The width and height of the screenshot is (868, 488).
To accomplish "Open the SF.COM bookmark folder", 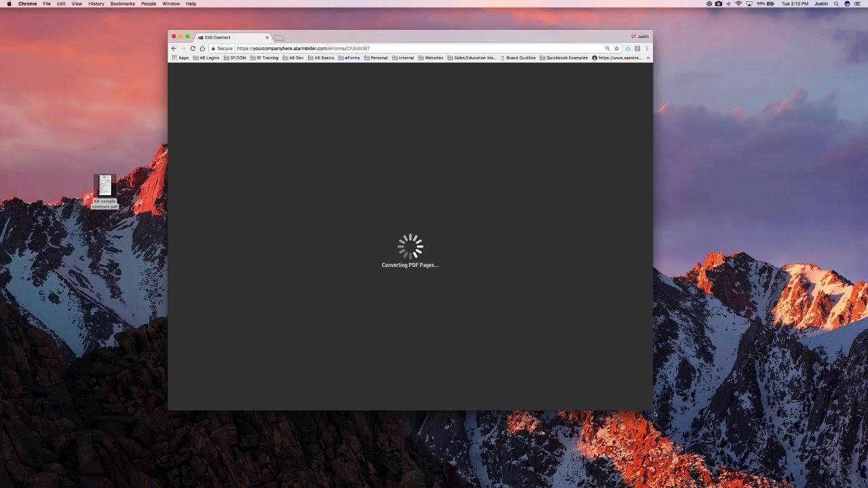I will click(x=235, y=58).
